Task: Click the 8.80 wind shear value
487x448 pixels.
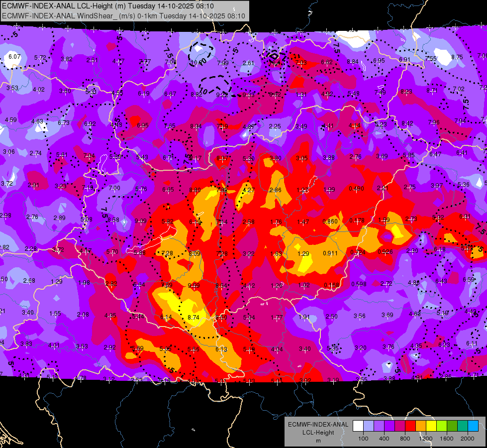Action: coord(195,190)
